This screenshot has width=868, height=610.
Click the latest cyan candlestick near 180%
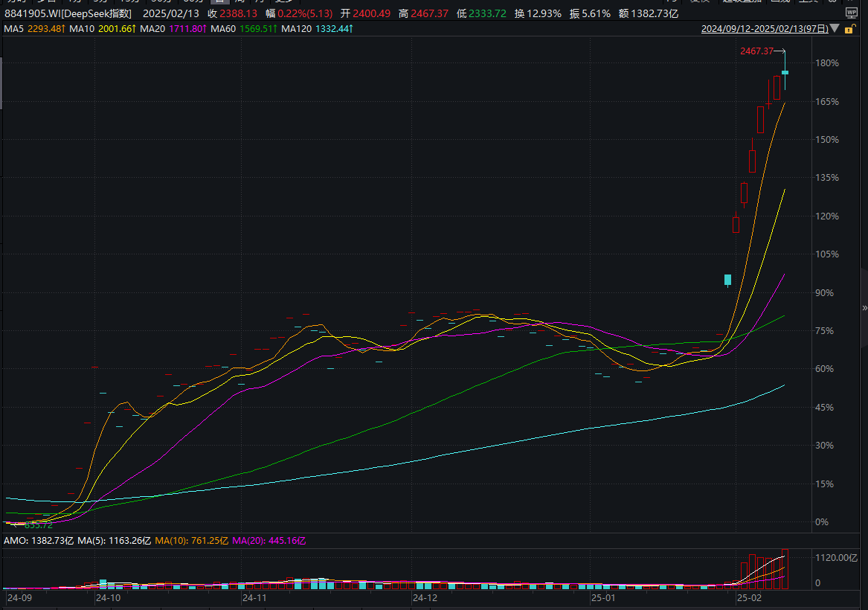(785, 72)
